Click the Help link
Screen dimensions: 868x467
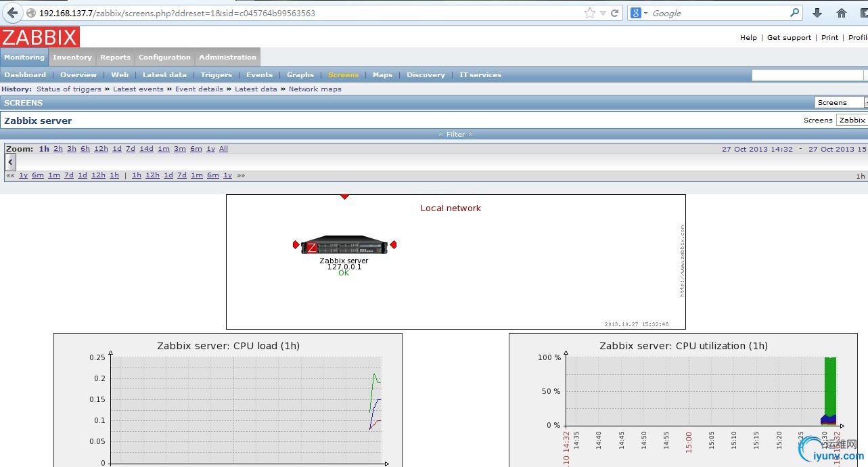tap(748, 38)
